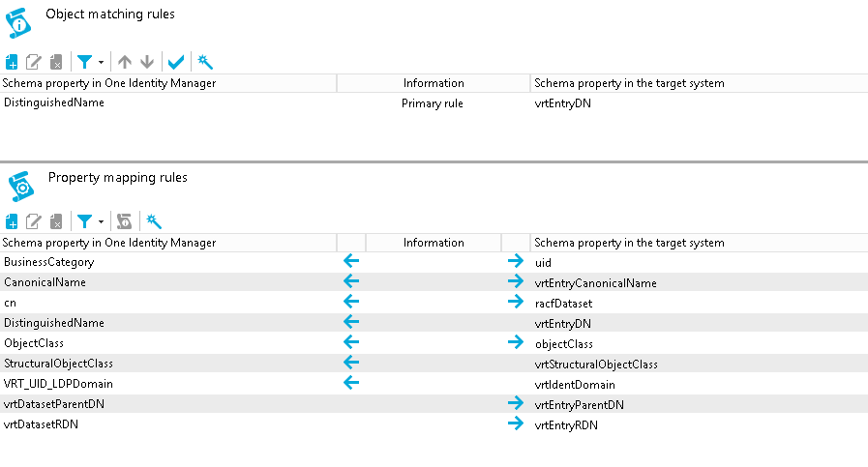Delete selected property mapping rule
Image resolution: width=868 pixels, height=467 pixels.
click(x=56, y=221)
